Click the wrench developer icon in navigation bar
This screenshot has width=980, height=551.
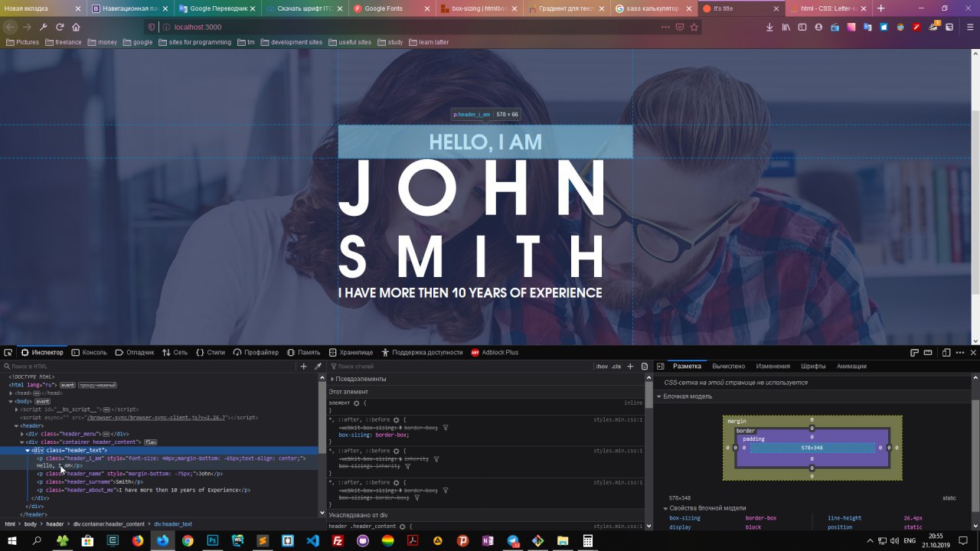coord(43,27)
